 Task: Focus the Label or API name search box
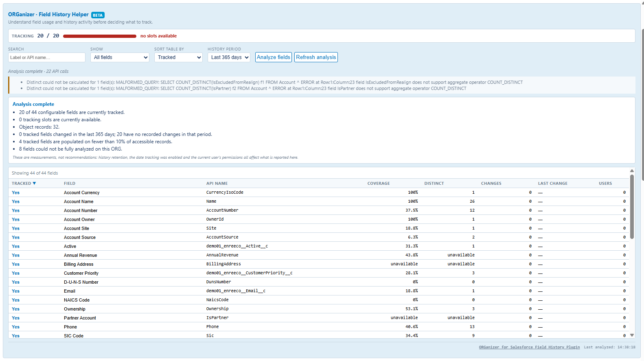pos(47,57)
